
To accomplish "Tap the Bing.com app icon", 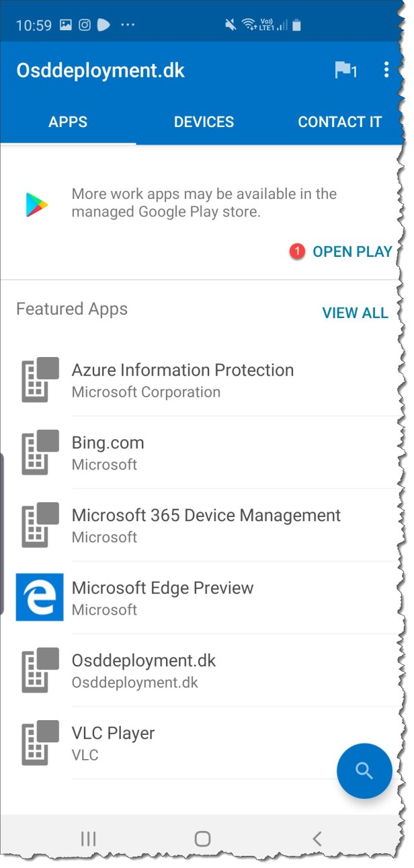I will [x=40, y=452].
